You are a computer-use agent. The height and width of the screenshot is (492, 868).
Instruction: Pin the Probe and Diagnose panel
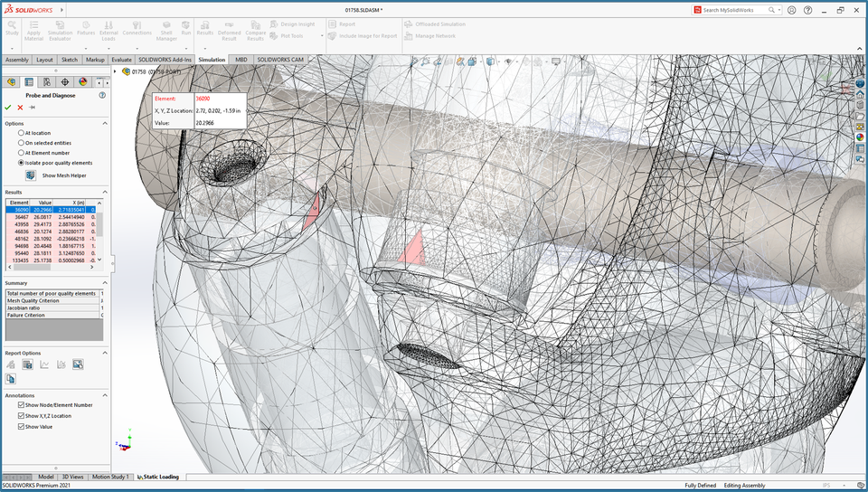pyautogui.click(x=33, y=108)
